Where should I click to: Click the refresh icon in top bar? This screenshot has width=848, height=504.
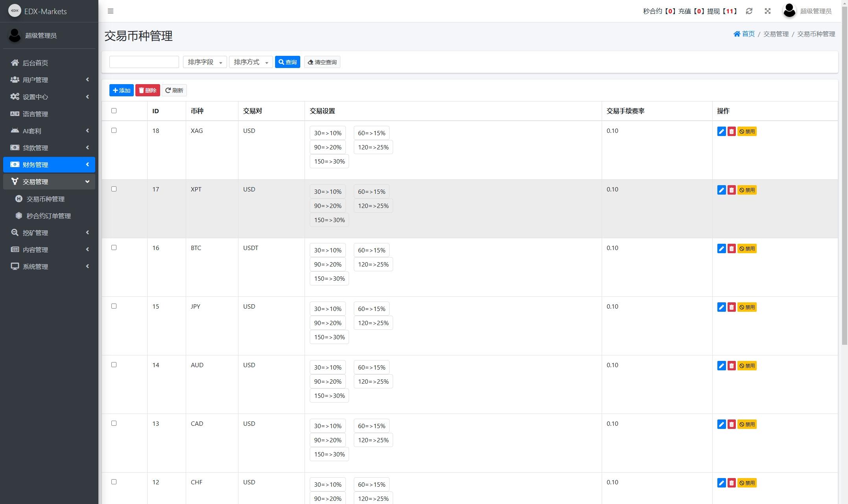point(749,11)
